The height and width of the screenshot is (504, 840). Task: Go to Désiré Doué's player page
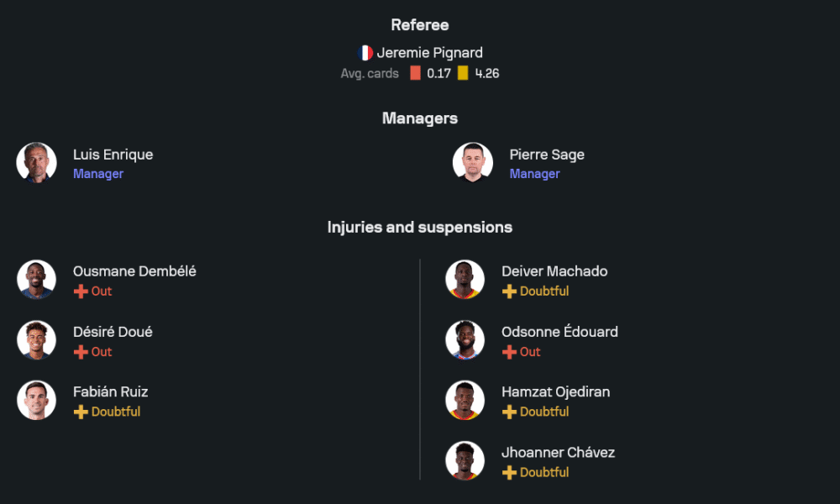(113, 332)
